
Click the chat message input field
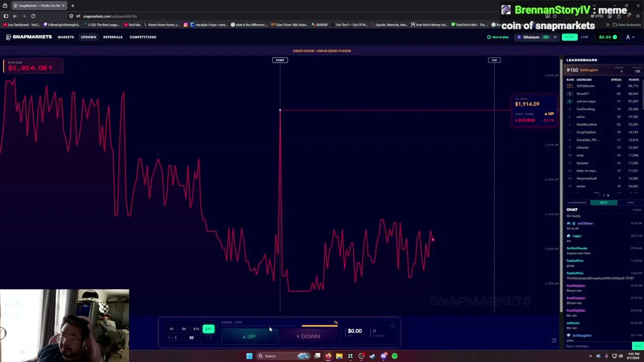(x=598, y=346)
